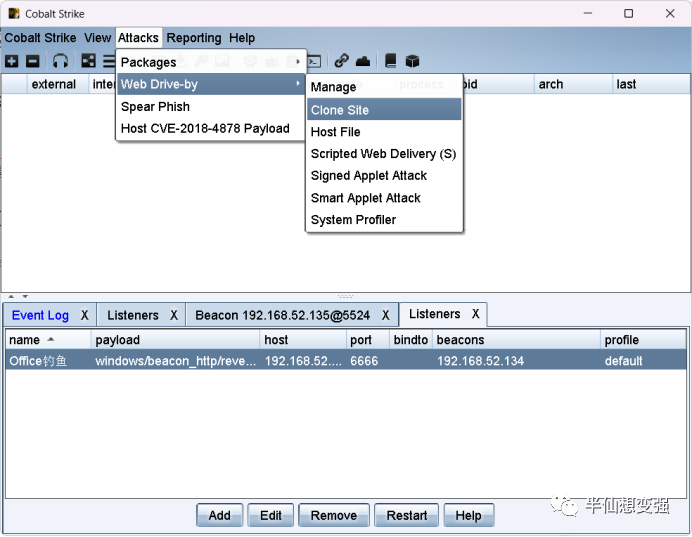Click the Disconnect minus icon in the toolbar
The height and width of the screenshot is (537, 692).
pos(33,61)
